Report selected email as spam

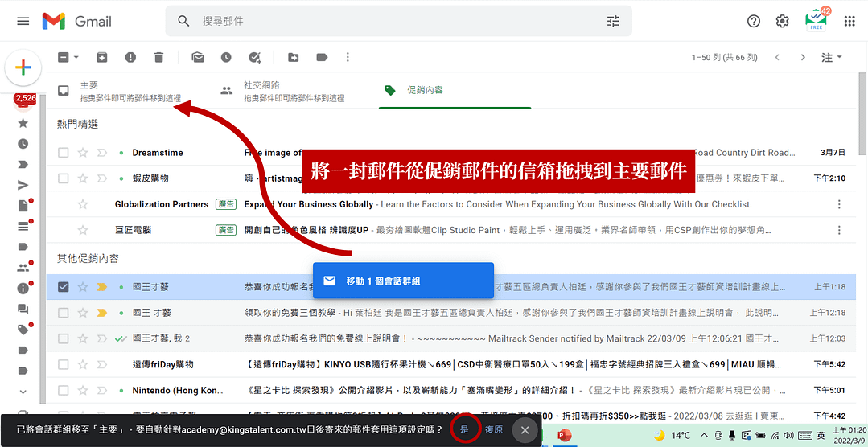(130, 57)
